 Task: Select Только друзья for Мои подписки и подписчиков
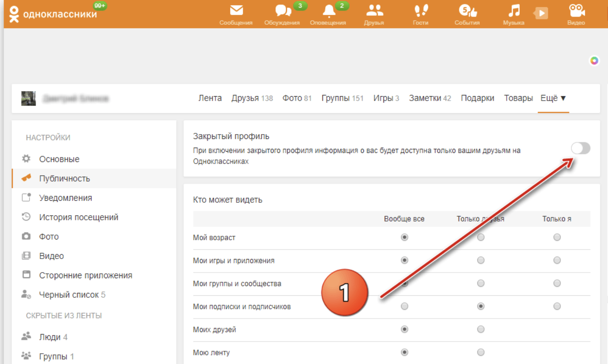tap(481, 306)
